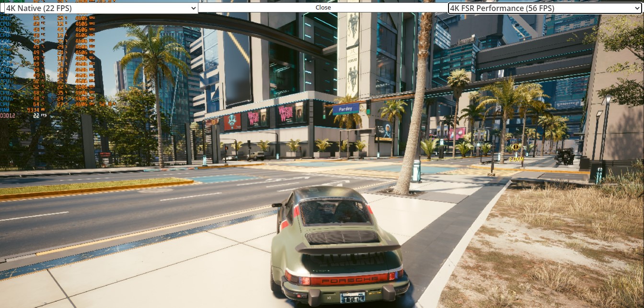The image size is (644, 308).
Task: Click the dark armored vehicle on right
Action: click(564, 156)
